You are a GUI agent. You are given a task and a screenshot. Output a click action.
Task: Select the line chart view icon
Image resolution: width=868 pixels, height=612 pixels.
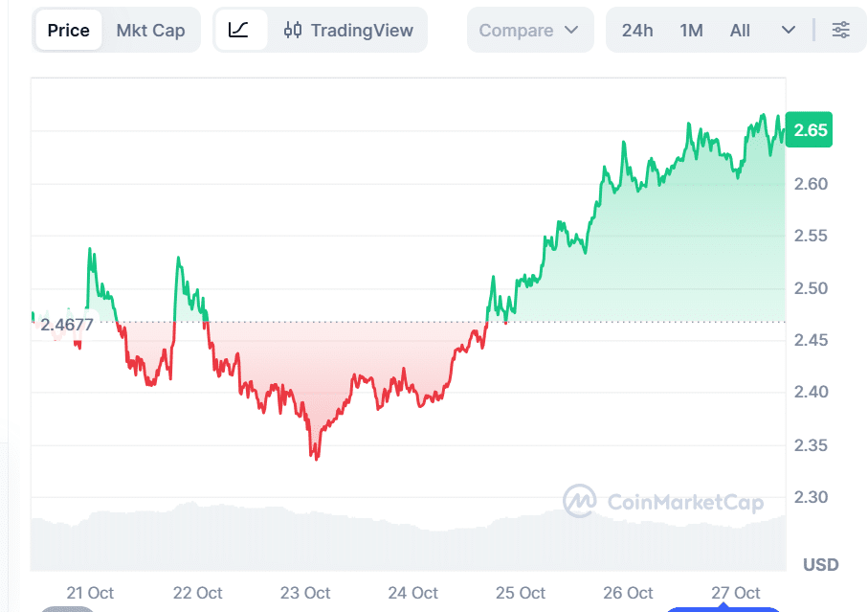[x=239, y=30]
